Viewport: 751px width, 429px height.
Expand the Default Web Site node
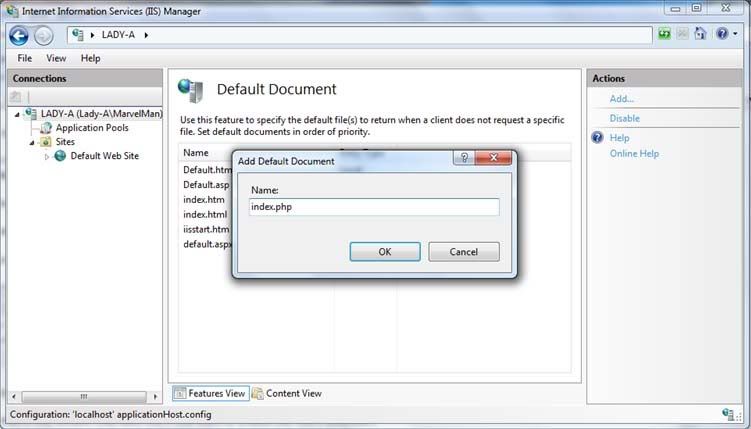tap(47, 157)
